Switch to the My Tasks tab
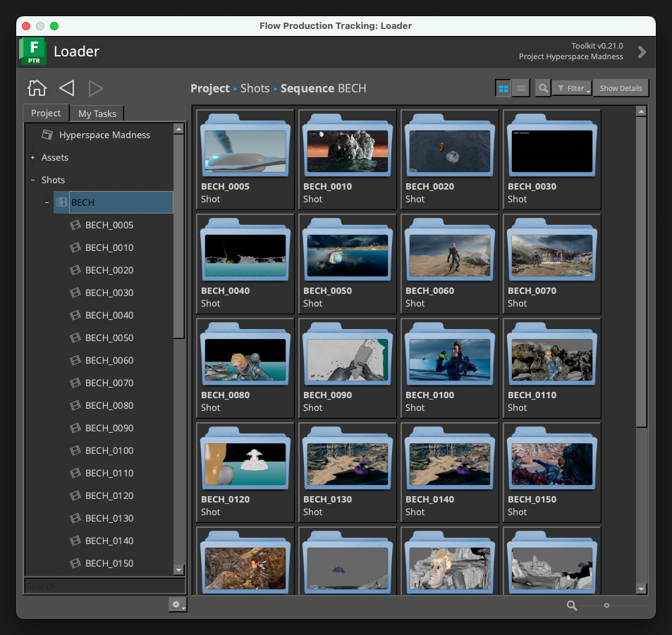Viewport: 672px width, 635px height. [x=99, y=113]
